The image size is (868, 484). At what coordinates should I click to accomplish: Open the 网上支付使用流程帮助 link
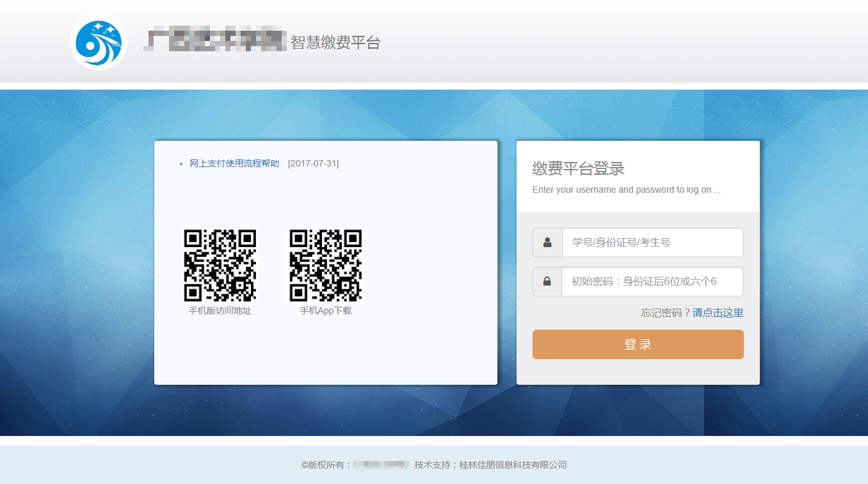point(234,163)
